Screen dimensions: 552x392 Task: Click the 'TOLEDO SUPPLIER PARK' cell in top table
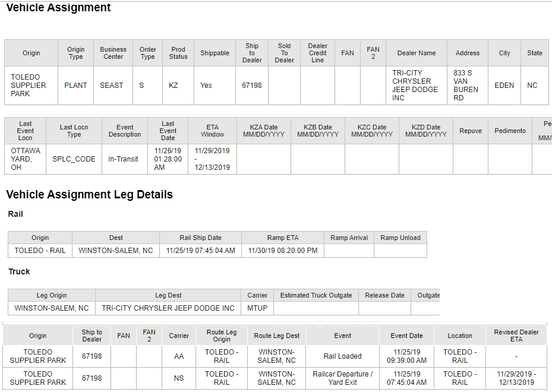(x=31, y=85)
